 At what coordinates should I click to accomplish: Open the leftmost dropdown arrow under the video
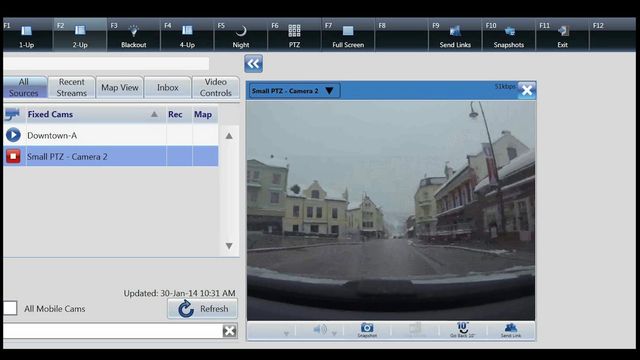click(286, 333)
